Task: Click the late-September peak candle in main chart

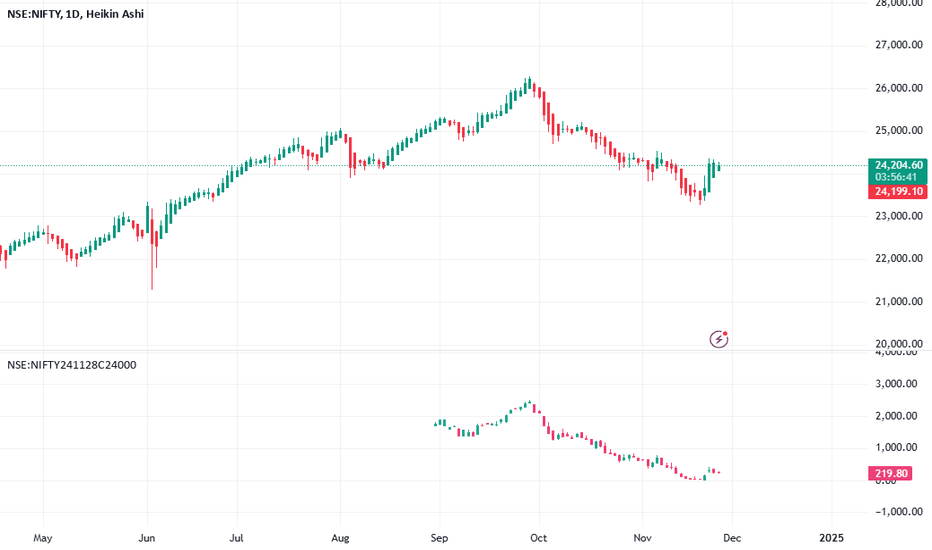Action: [x=528, y=84]
